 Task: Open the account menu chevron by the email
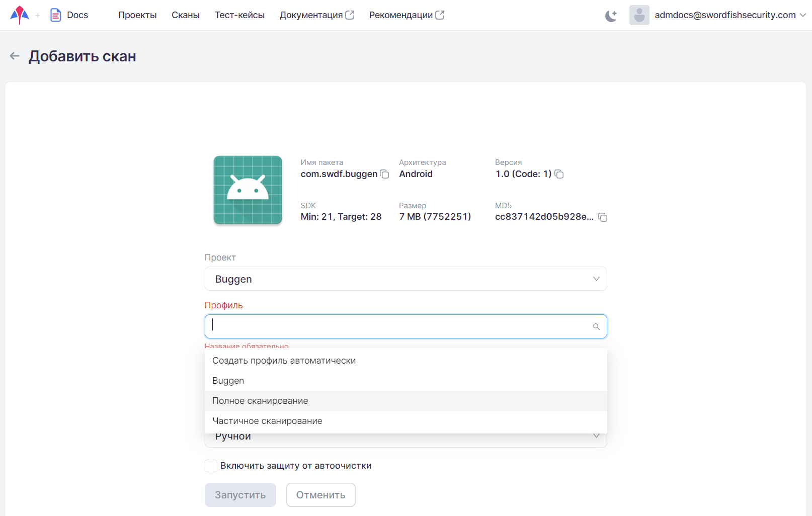point(803,15)
